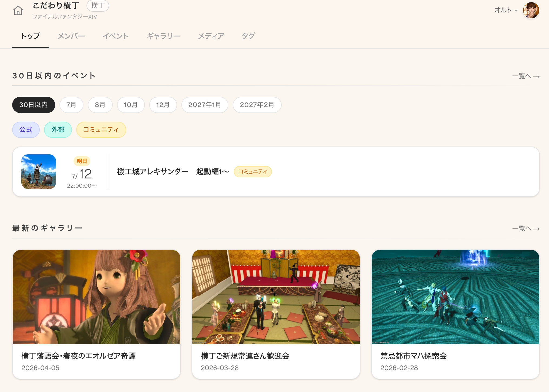Open the メディア tab
Image resolution: width=549 pixels, height=392 pixels.
(x=211, y=36)
